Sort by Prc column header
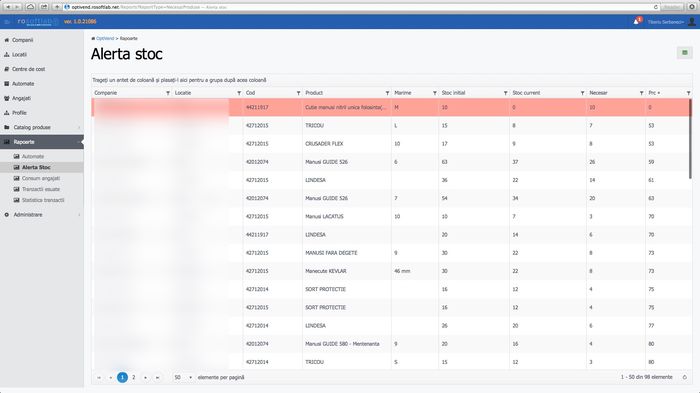This screenshot has height=393, width=700. pos(653,93)
